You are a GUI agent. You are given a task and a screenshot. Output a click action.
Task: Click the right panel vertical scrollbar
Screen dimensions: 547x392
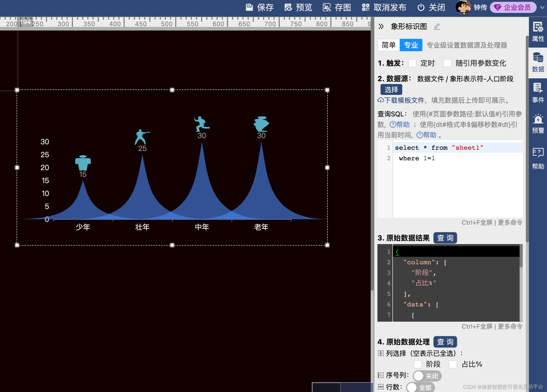(527, 140)
